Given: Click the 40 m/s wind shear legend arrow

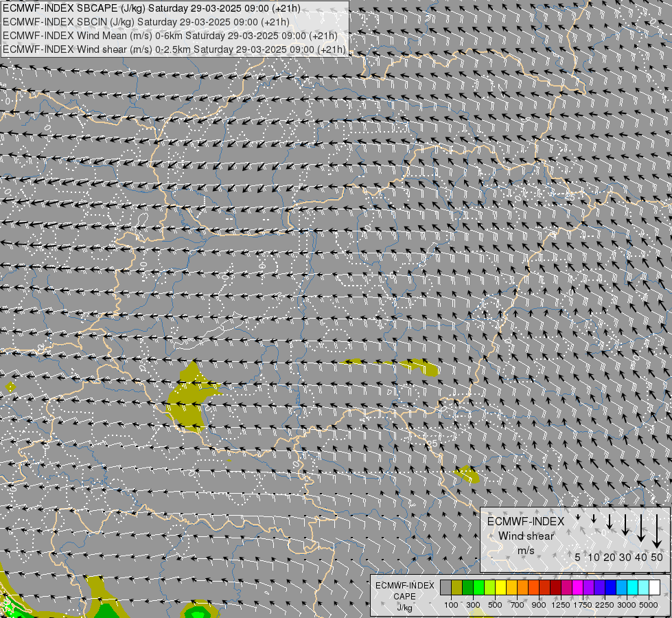Looking at the screenshot, I should point(641,528).
